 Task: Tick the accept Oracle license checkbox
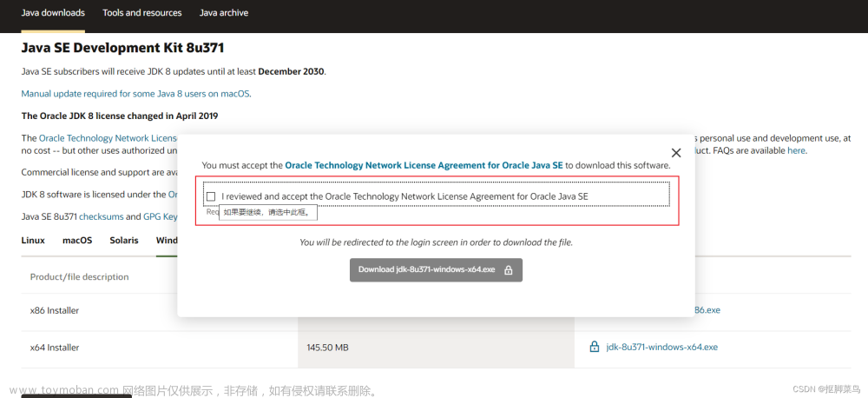(211, 196)
